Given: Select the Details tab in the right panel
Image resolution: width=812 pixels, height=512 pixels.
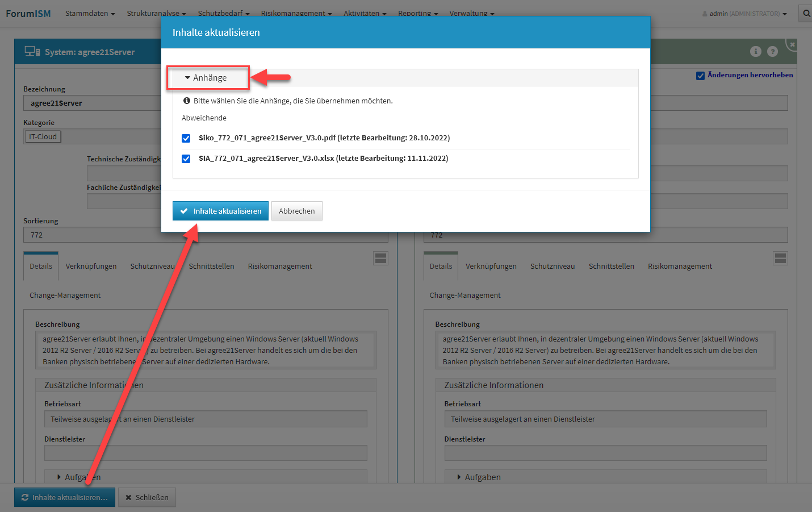Looking at the screenshot, I should [441, 266].
